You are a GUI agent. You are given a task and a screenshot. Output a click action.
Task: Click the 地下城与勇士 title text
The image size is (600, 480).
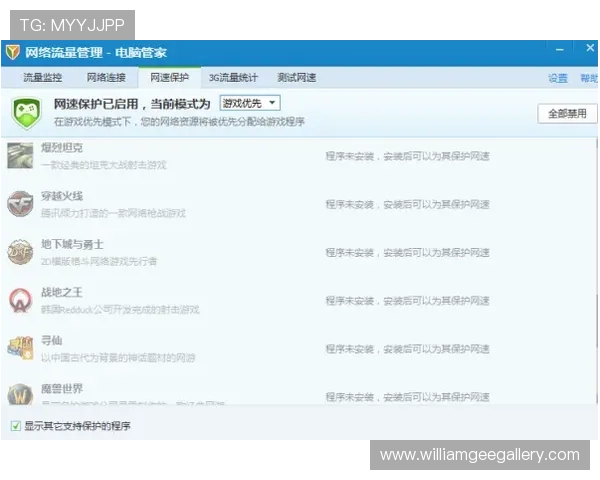(x=72, y=244)
